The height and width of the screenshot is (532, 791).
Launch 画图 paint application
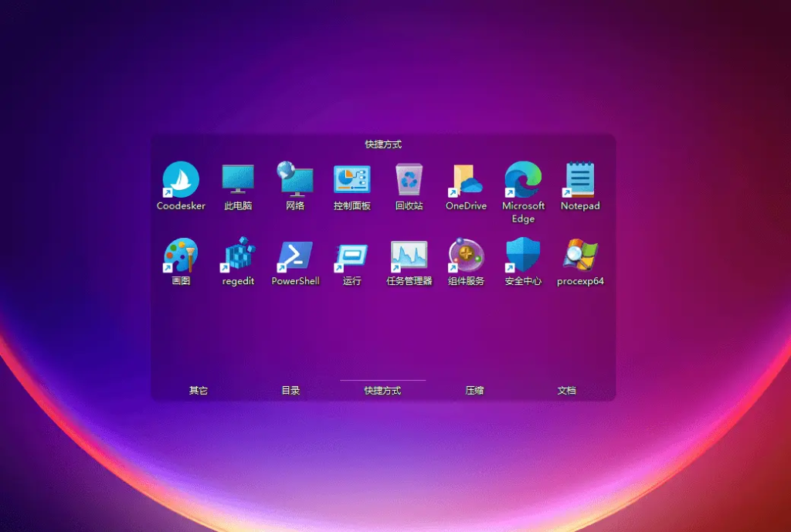click(x=181, y=255)
